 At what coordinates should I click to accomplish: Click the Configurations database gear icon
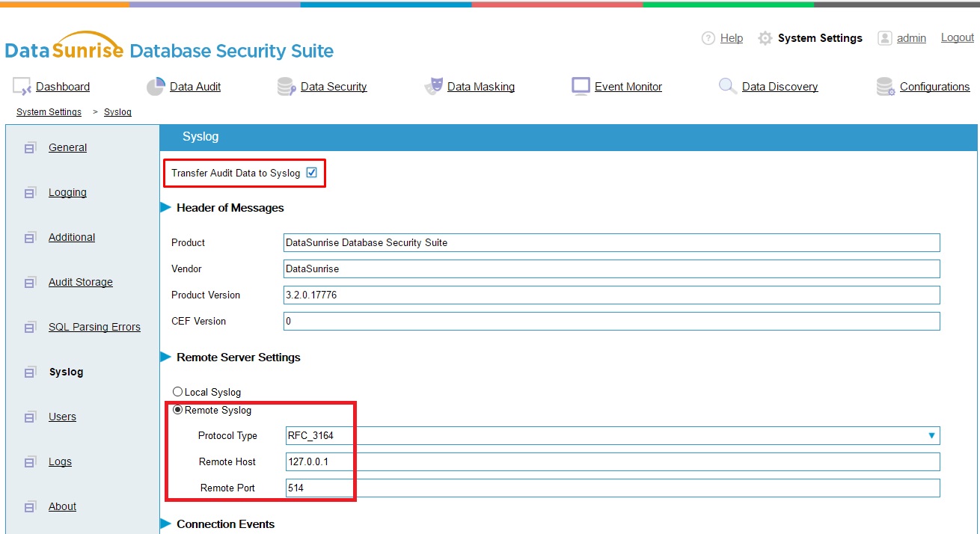[886, 87]
